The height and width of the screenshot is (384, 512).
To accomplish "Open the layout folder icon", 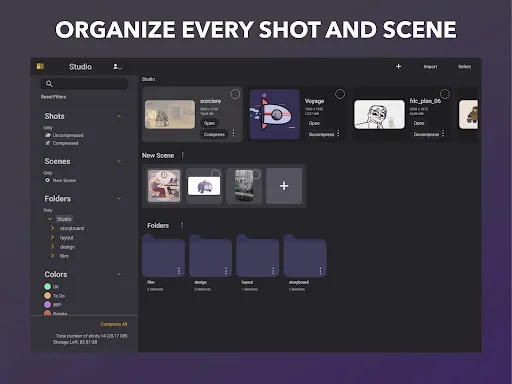I will pyautogui.click(x=258, y=256).
